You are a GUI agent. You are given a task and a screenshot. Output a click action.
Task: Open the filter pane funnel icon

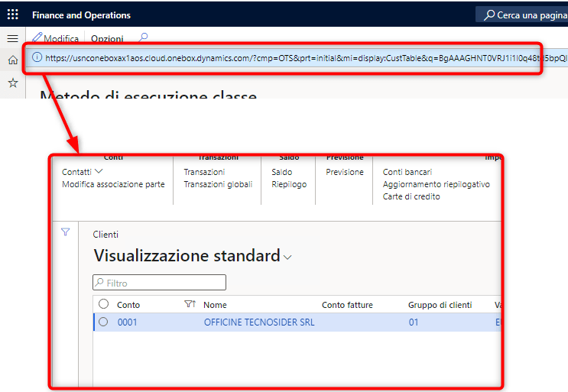coord(65,232)
